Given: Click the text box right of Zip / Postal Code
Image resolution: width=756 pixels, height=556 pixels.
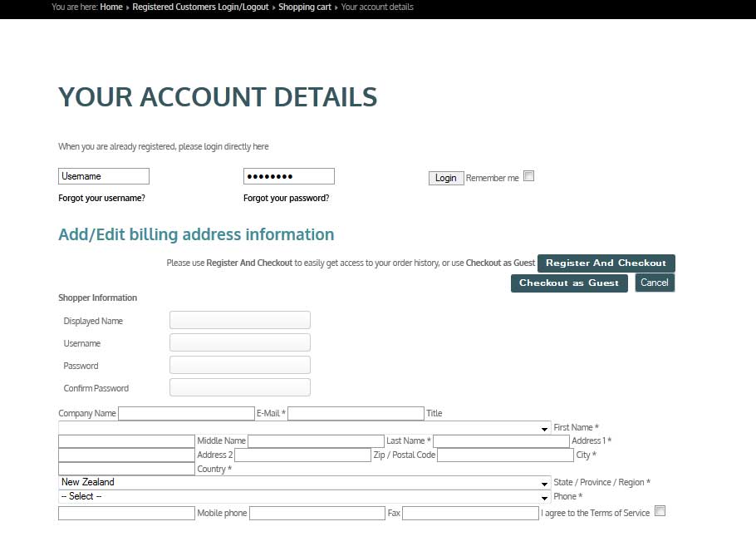Looking at the screenshot, I should 506,455.
